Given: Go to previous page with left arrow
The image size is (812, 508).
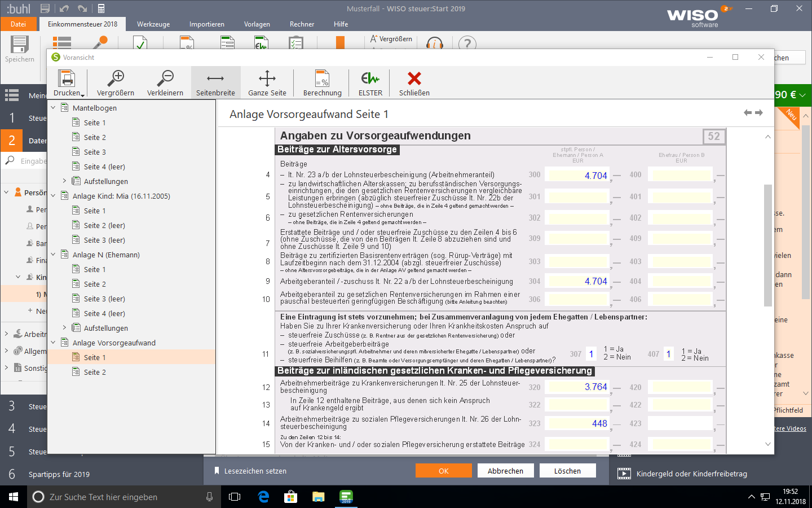Looking at the screenshot, I should tap(748, 113).
